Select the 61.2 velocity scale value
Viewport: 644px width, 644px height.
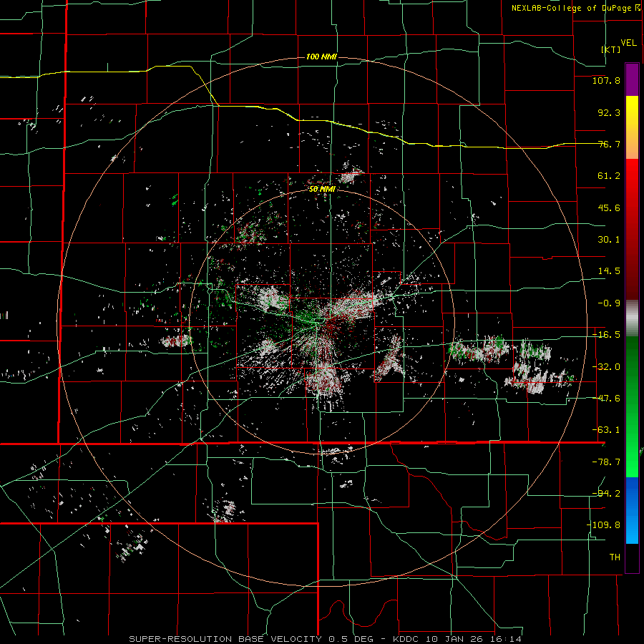(x=609, y=176)
